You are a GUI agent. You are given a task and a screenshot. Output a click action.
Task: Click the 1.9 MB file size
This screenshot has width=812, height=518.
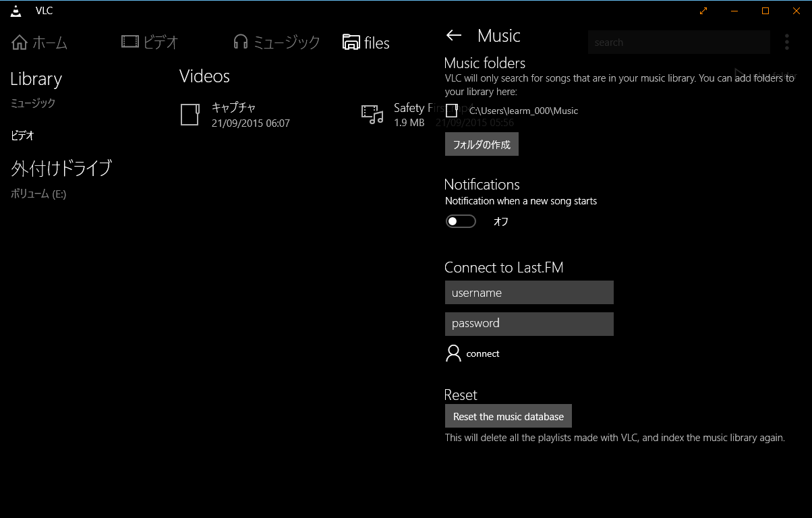click(409, 123)
